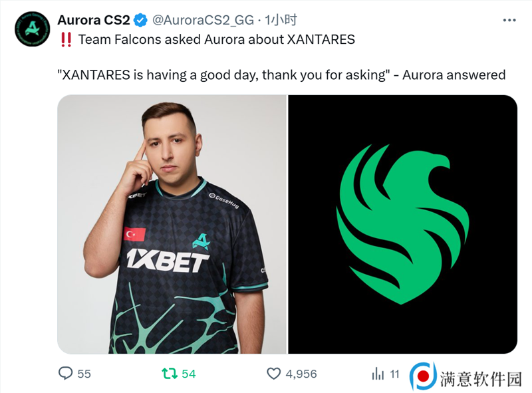This screenshot has height=393, width=532.
Task: Toggle the green retweet icon
Action: [x=170, y=374]
